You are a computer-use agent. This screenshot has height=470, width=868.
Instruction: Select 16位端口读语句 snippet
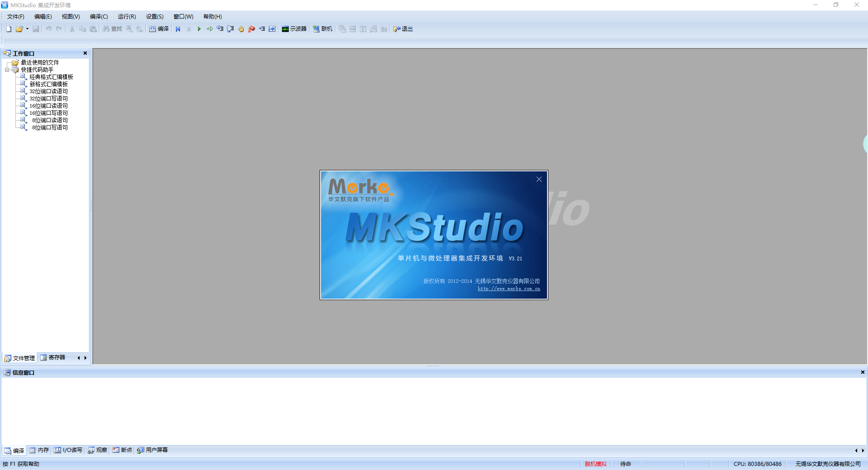click(48, 106)
